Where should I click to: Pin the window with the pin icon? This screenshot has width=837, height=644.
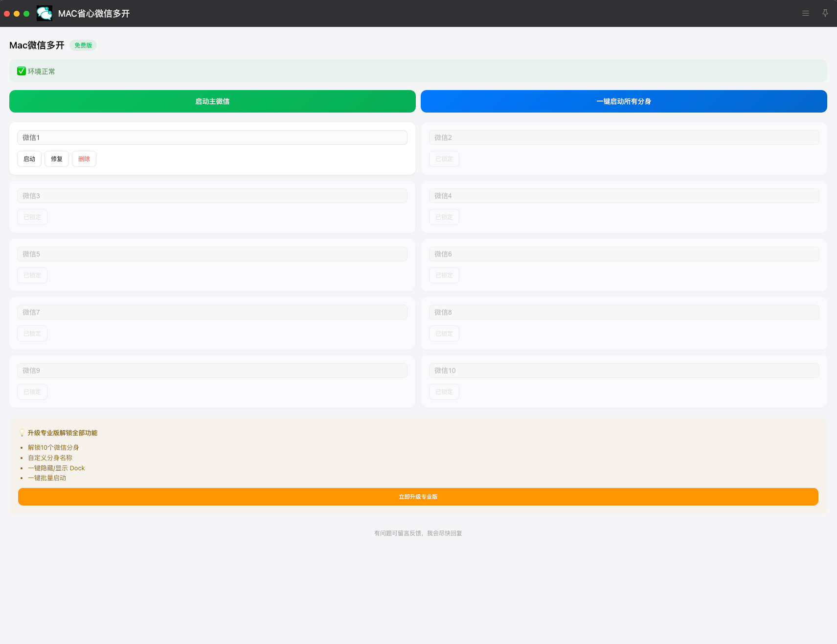(x=825, y=14)
